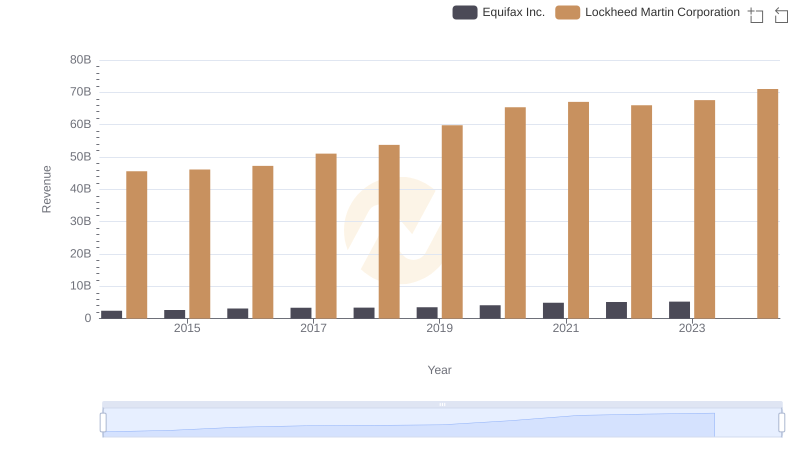
Task: Click the Equifax bar for 2015
Action: click(x=174, y=314)
